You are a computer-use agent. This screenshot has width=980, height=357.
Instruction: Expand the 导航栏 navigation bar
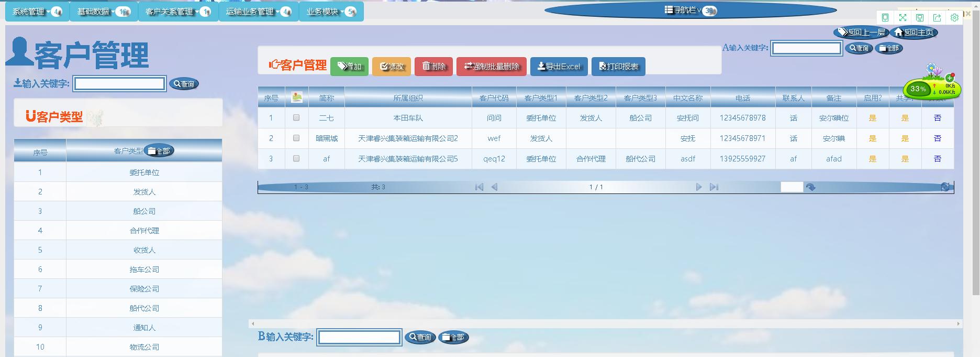pos(691,10)
